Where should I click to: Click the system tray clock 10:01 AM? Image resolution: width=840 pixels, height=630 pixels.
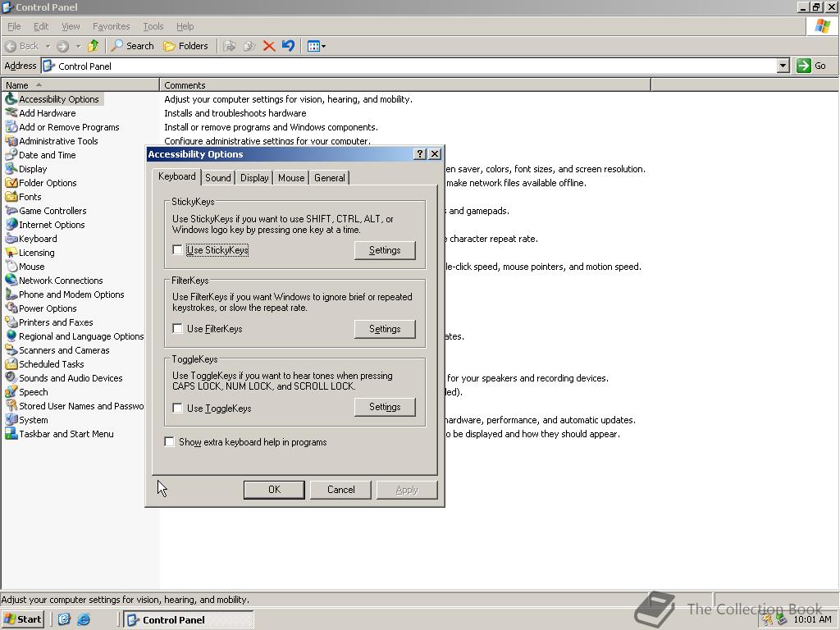(x=813, y=620)
